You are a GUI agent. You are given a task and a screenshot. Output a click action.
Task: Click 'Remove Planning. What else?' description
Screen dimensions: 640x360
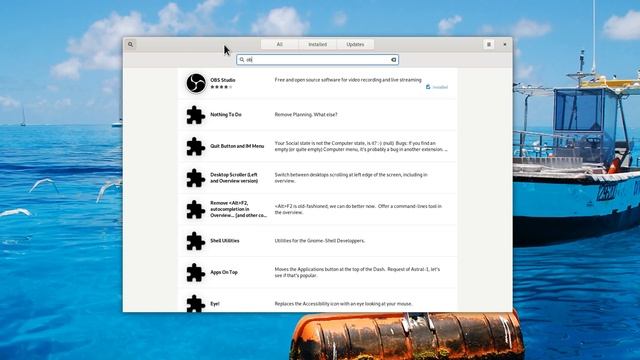[306, 115]
